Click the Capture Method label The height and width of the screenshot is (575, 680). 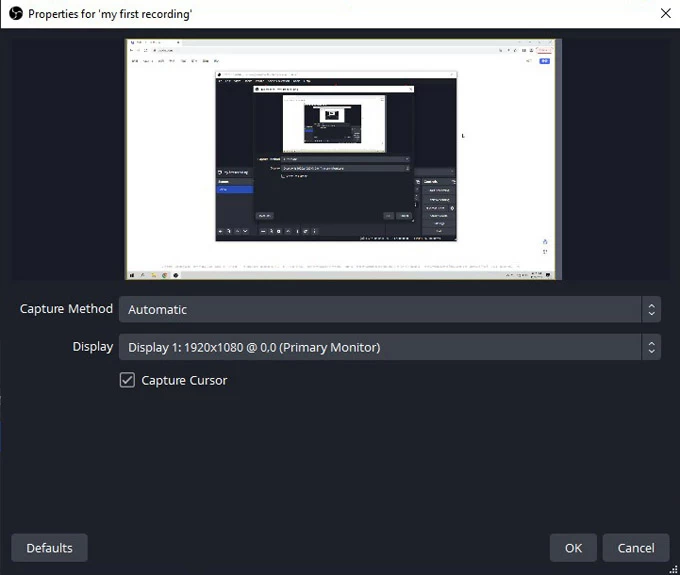66,309
